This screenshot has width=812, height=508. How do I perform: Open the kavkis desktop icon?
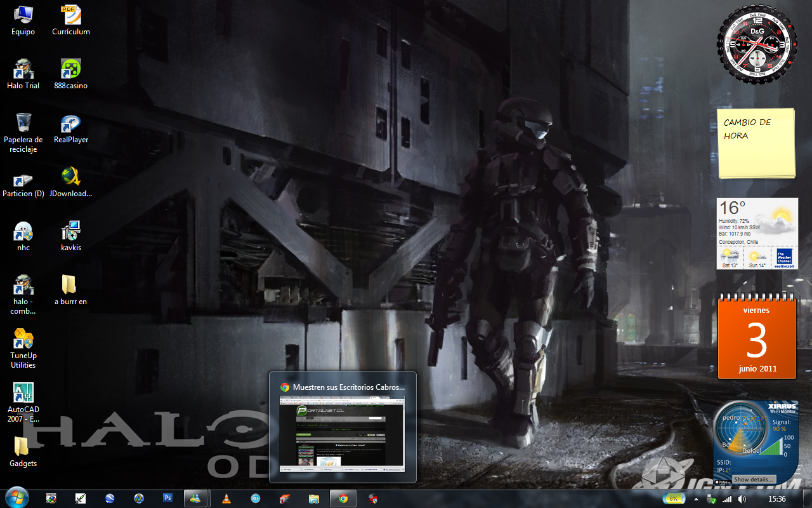70,236
